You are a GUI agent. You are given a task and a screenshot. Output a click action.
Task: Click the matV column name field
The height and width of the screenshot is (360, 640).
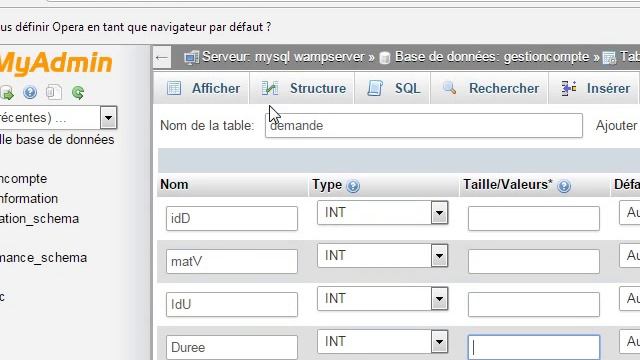pyautogui.click(x=232, y=261)
